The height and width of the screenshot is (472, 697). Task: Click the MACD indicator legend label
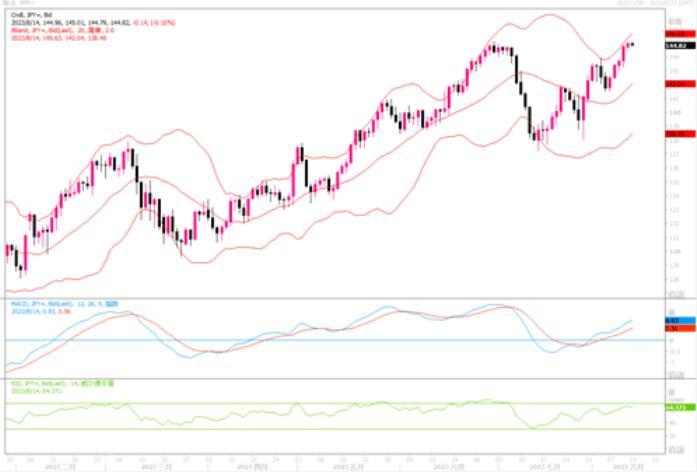tap(64, 304)
